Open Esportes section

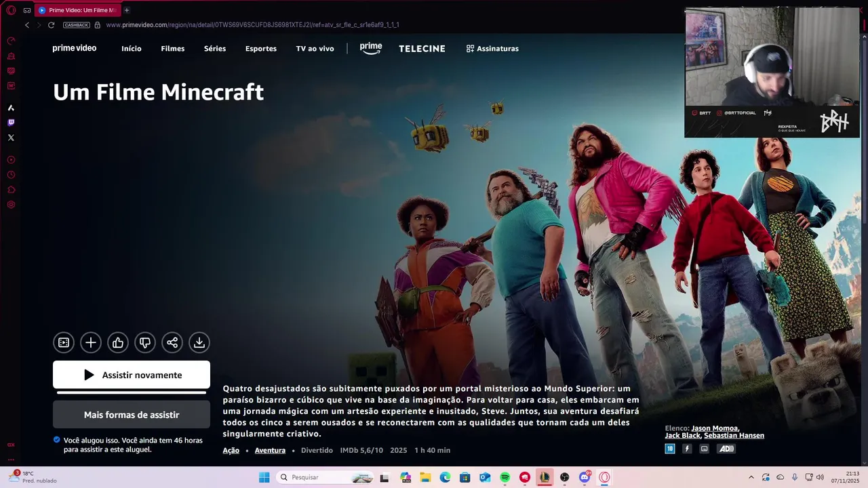[261, 49]
